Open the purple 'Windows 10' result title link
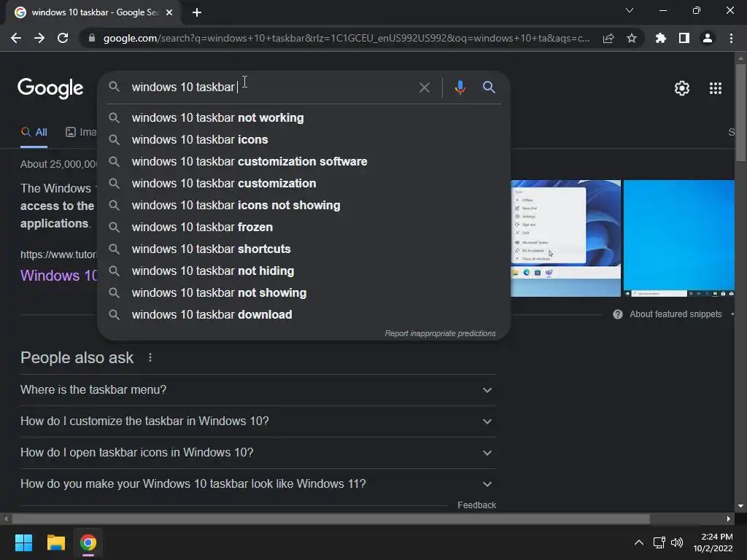 58,276
